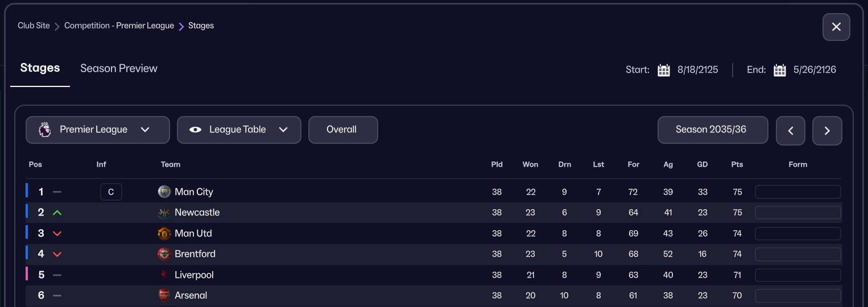Screen dimensions: 868x307
Task: Select the Stages tab
Action: [40, 68]
